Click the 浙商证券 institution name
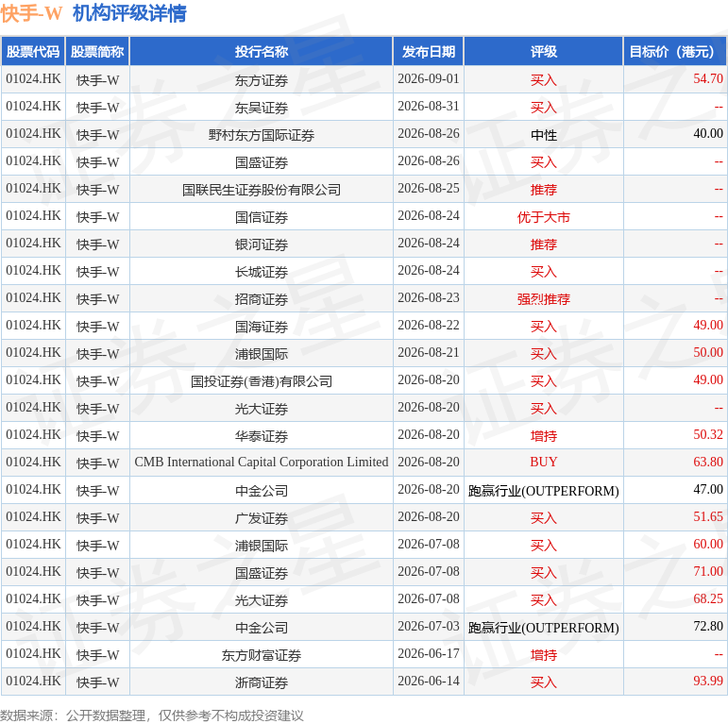Screen dimensions: 728x724 [x=262, y=682]
